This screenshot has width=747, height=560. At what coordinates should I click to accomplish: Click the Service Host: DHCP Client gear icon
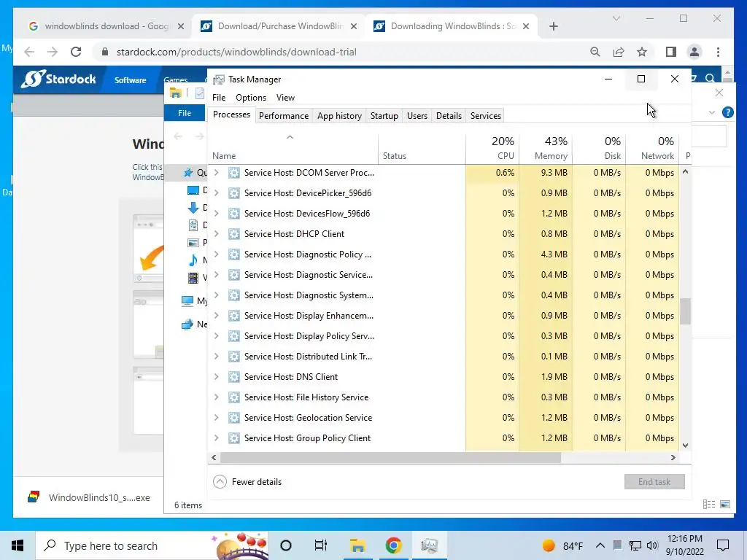(234, 234)
